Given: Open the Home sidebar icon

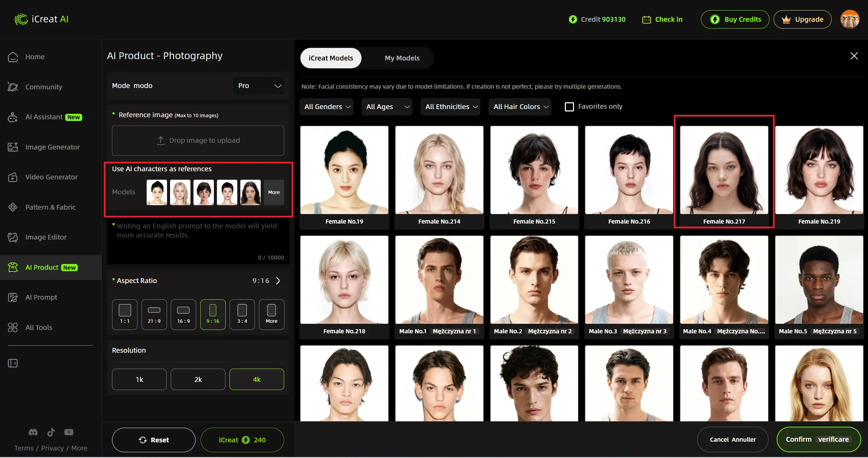Looking at the screenshot, I should [13, 57].
